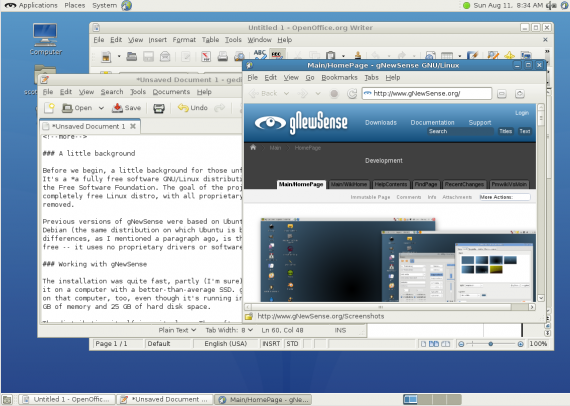
Task: Click the browser vertical scrollbar down arrow
Action: [x=541, y=298]
